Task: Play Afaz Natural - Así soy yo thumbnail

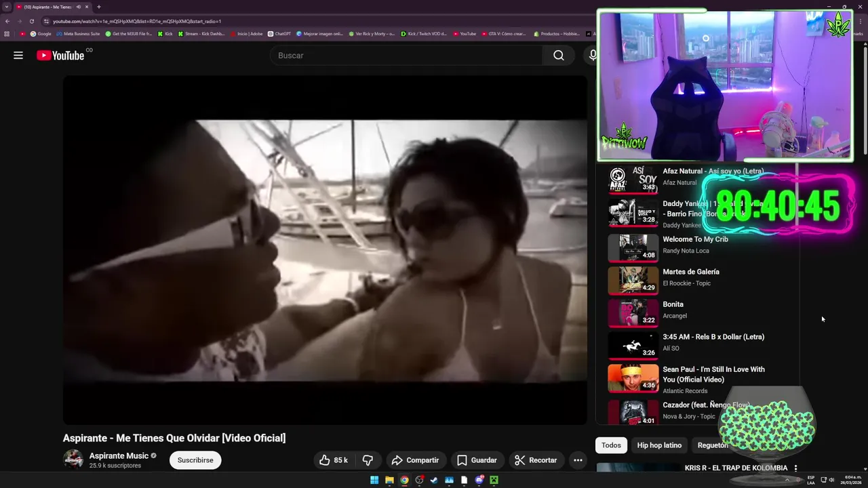Action: [x=633, y=180]
